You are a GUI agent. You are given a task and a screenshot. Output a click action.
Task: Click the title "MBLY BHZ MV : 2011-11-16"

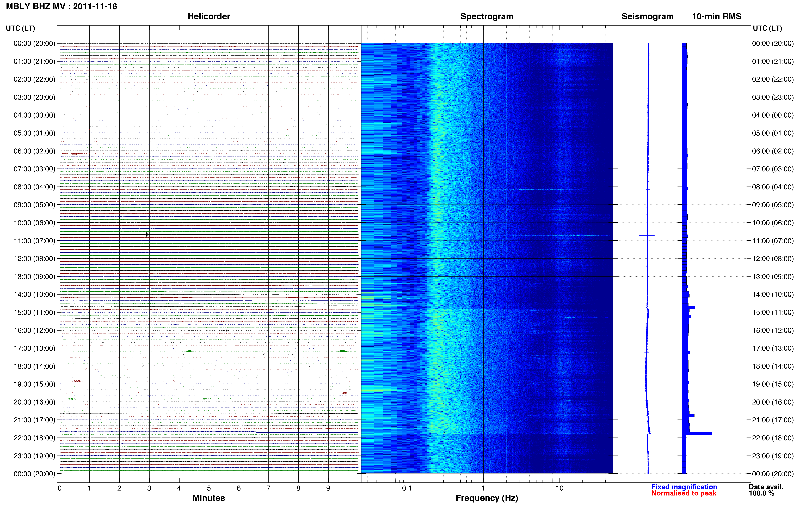[61, 6]
